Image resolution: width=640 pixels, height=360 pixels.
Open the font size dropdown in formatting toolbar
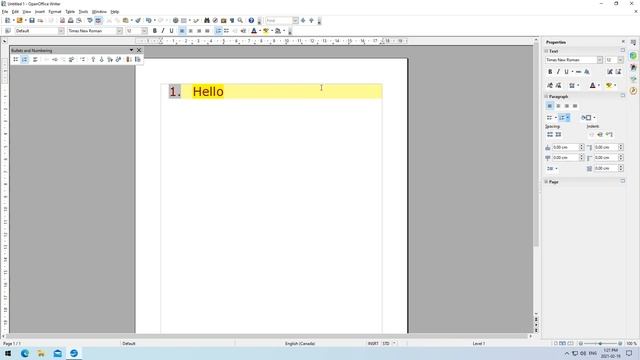pos(144,31)
